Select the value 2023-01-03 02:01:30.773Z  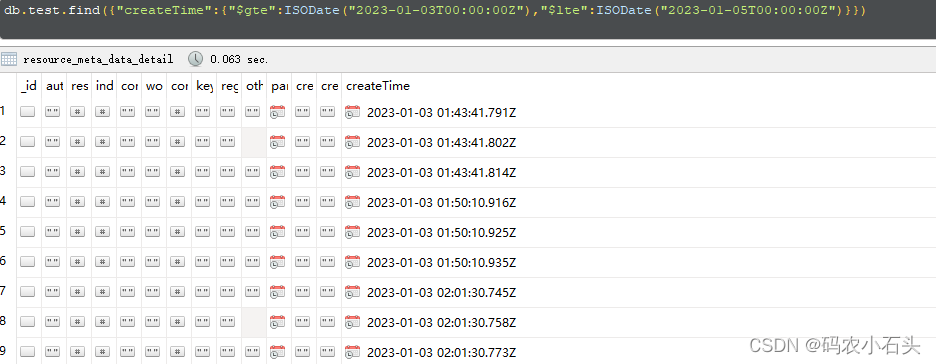coord(441,353)
